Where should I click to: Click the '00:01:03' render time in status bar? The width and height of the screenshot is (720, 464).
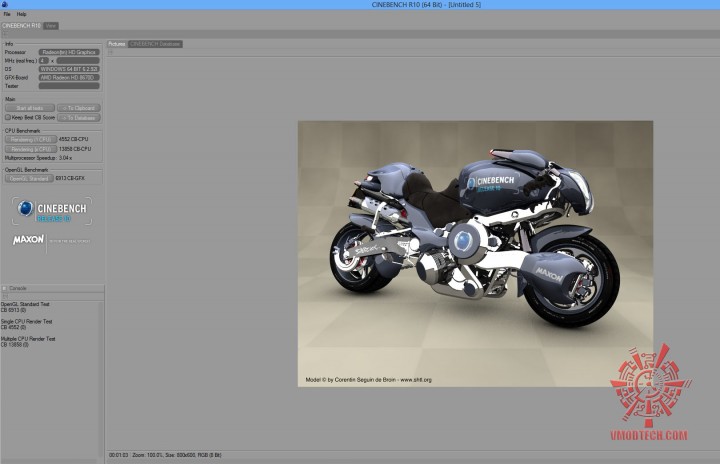[118, 455]
